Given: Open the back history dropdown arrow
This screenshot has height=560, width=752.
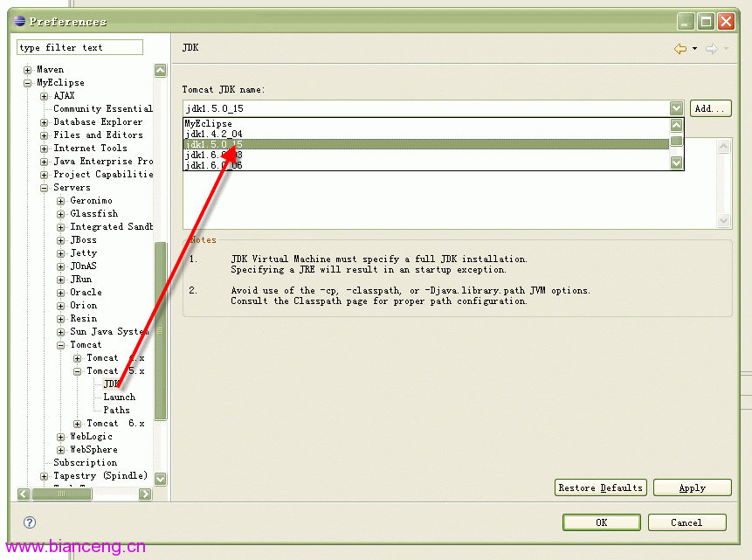Looking at the screenshot, I should coord(694,48).
